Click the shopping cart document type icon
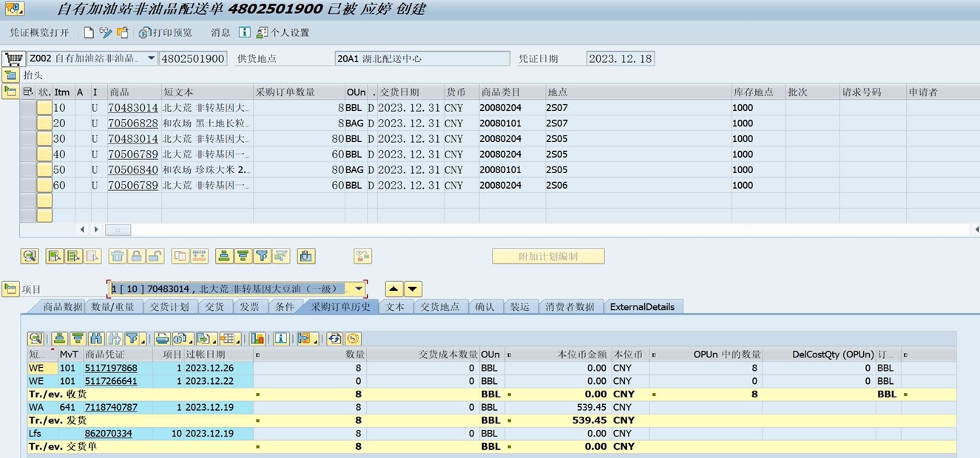This screenshot has height=458, width=980. pyautogui.click(x=13, y=58)
